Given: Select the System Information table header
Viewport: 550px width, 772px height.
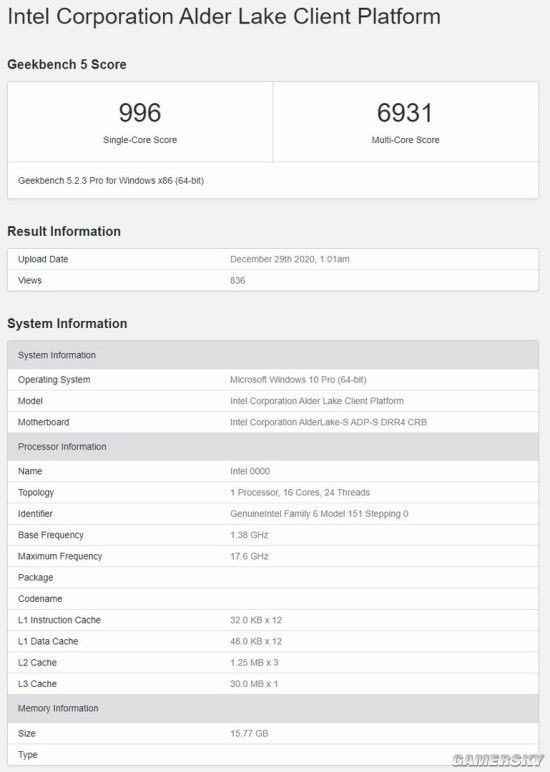Looking at the screenshot, I should tap(273, 355).
